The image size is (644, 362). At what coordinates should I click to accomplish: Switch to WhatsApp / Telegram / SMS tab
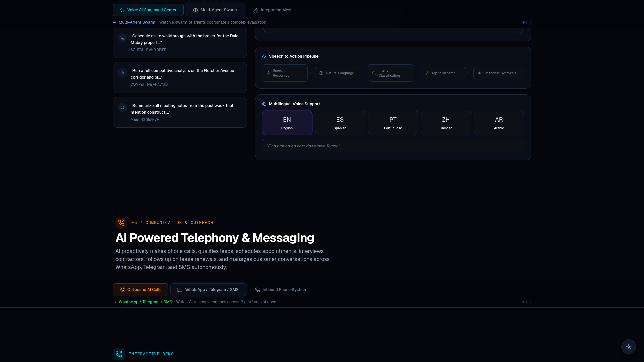click(208, 290)
